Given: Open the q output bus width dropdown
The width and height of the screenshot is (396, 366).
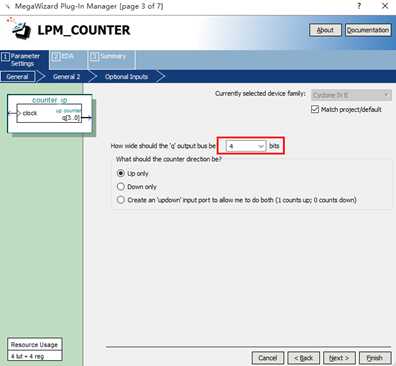Looking at the screenshot, I should click(246, 146).
